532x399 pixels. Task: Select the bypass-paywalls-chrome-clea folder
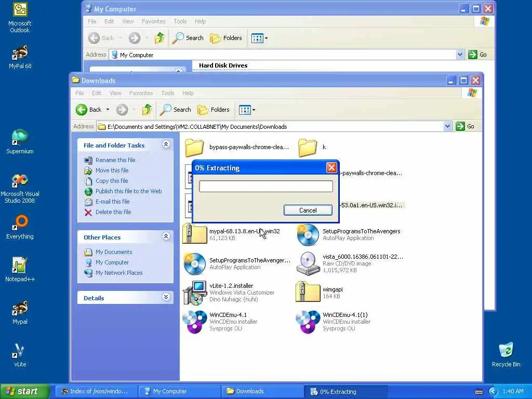click(x=237, y=147)
